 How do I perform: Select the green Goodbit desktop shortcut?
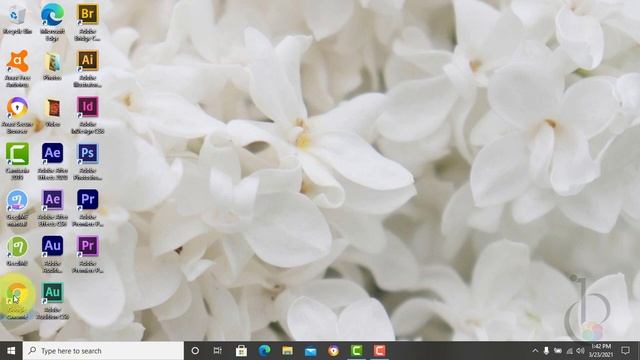(17, 251)
